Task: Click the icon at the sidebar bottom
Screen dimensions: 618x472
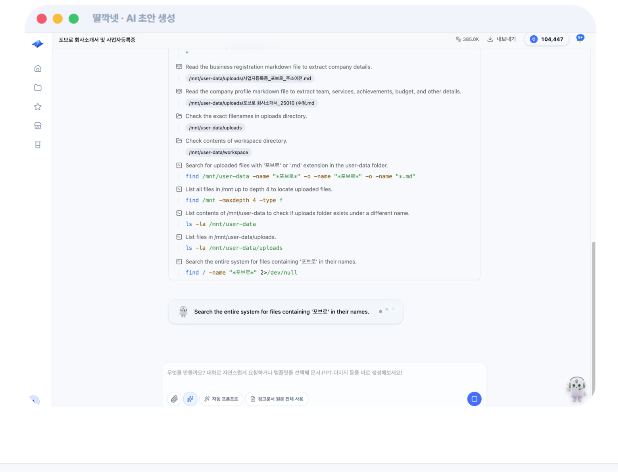Action: [x=35, y=400]
